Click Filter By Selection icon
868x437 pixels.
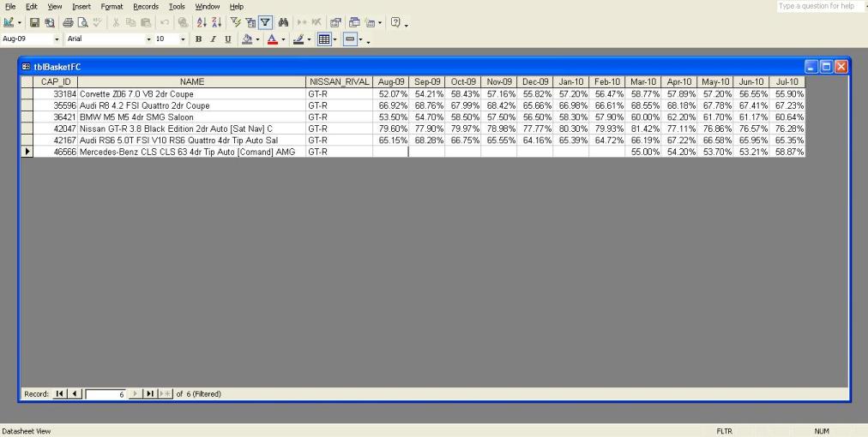[x=235, y=22]
